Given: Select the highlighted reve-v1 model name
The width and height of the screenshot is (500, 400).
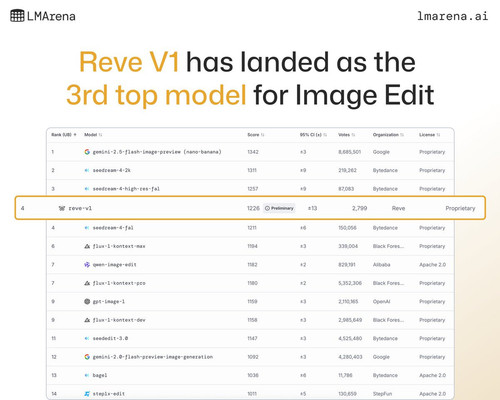Looking at the screenshot, I should (80, 208).
